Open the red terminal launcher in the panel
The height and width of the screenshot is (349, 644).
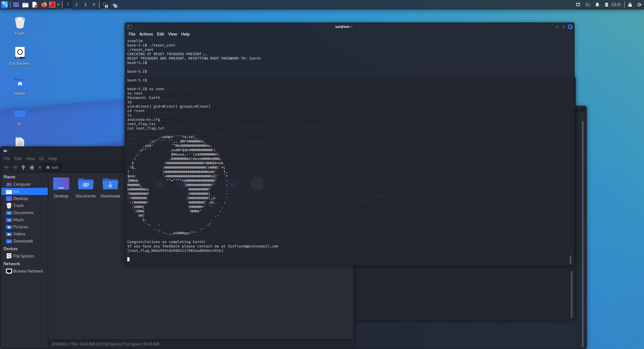pos(52,5)
